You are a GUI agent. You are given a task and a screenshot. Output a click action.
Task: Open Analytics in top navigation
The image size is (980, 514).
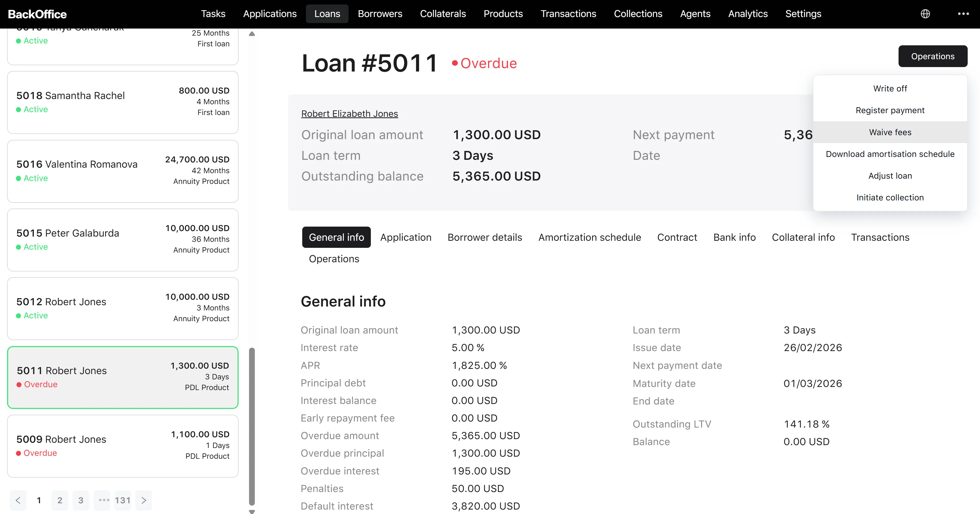pyautogui.click(x=747, y=14)
